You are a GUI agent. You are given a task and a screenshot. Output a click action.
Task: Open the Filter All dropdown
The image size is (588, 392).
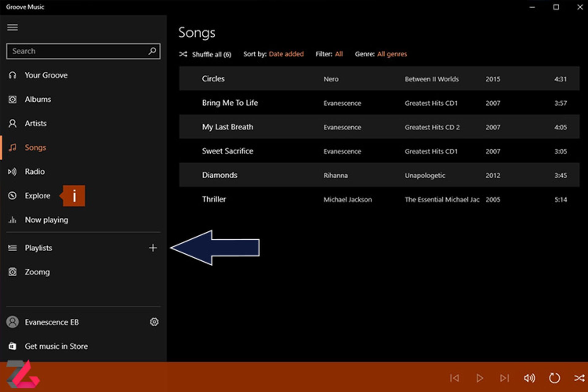click(x=339, y=54)
